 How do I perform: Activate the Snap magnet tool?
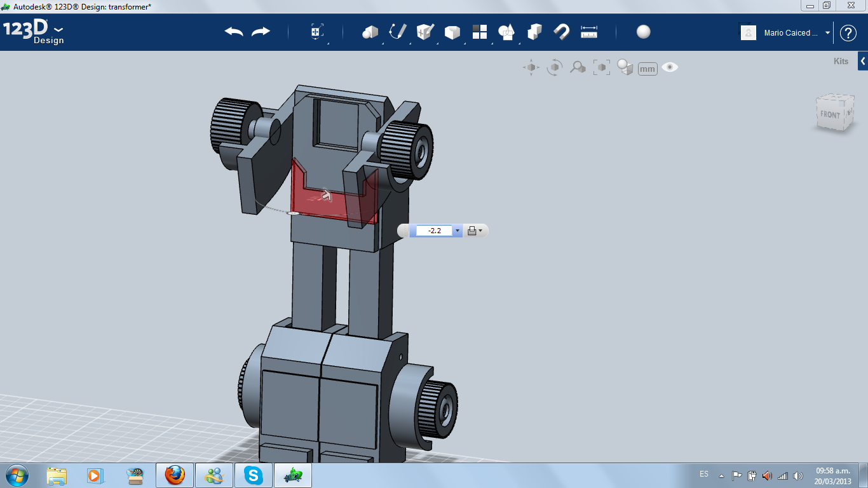(562, 32)
